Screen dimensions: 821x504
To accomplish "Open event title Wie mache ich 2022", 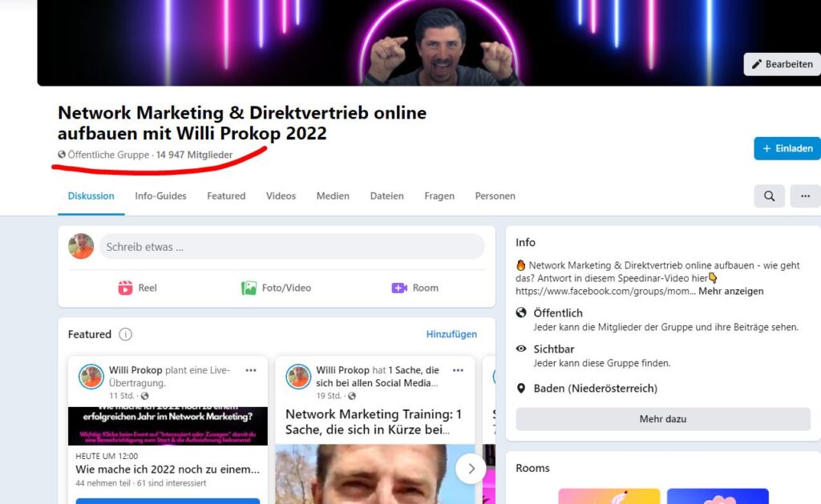I will [168, 470].
